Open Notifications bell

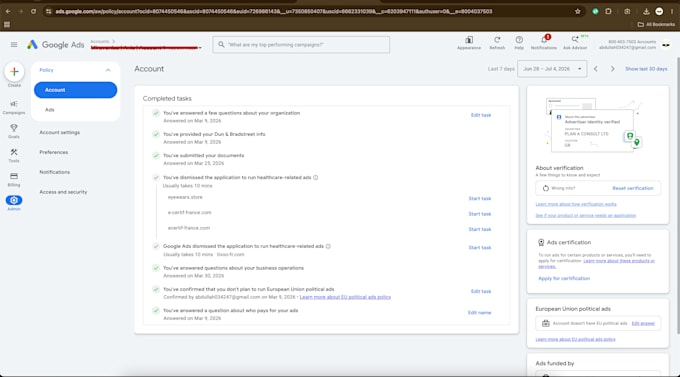544,43
